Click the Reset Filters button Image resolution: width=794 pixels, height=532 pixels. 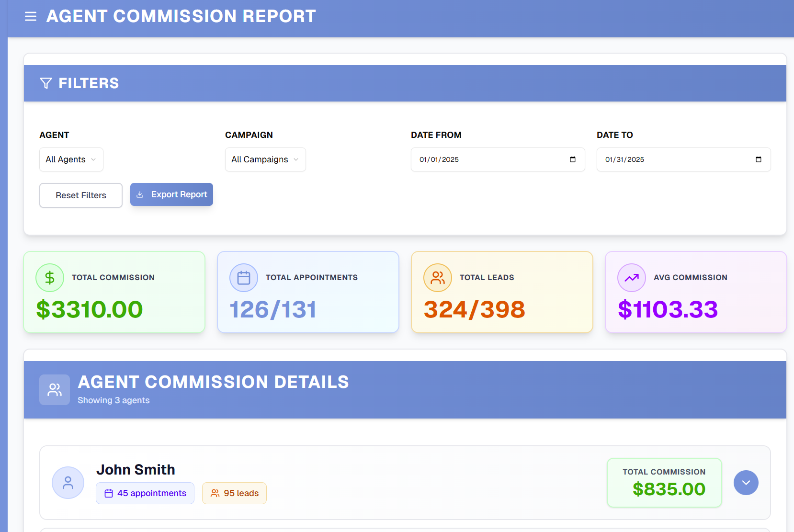pyautogui.click(x=80, y=195)
